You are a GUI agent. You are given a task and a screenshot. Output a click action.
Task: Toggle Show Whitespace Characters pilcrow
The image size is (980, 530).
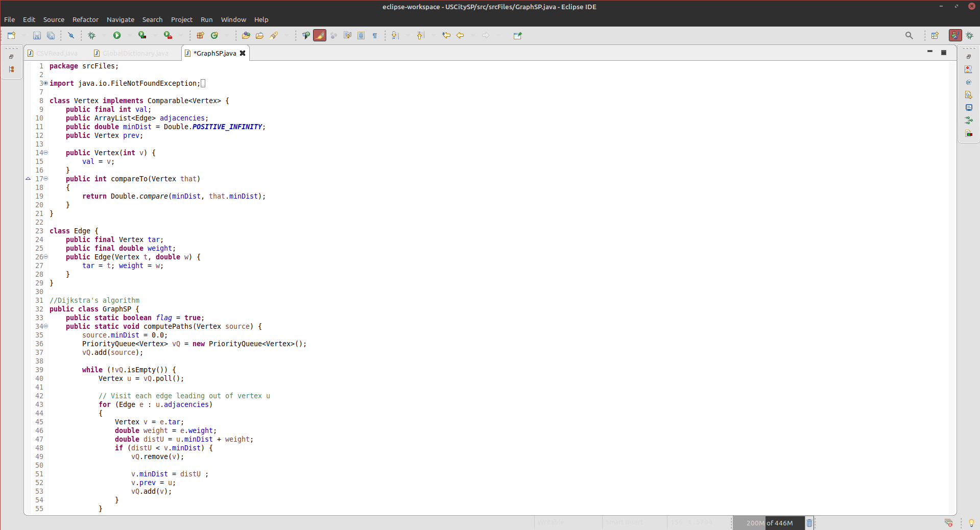(x=375, y=35)
